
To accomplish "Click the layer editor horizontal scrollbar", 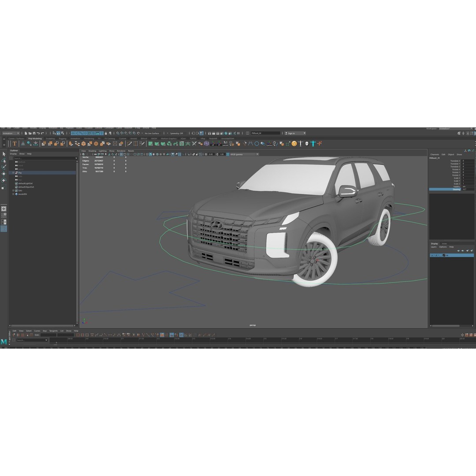I will 446,326.
